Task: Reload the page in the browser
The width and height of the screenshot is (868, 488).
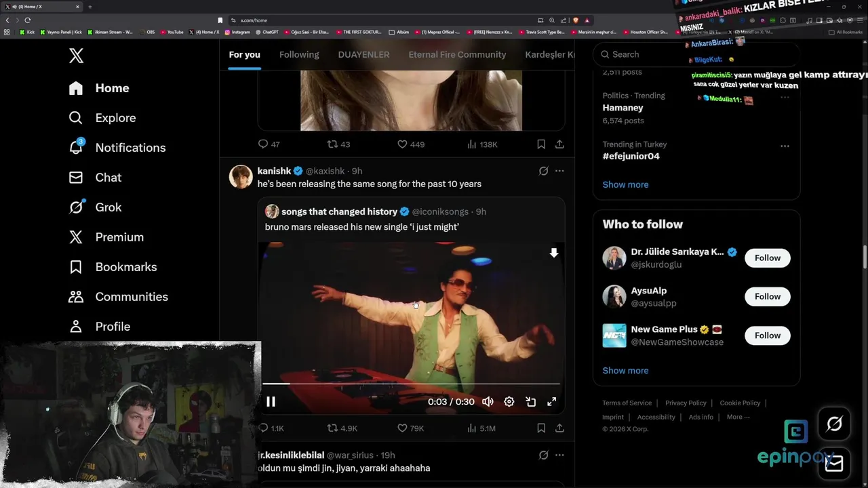Action: point(27,20)
